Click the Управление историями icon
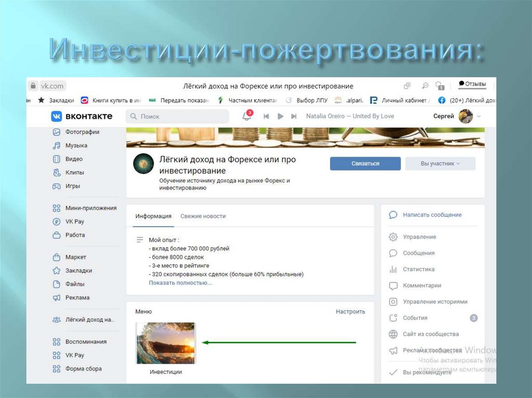The height and width of the screenshot is (398, 532). (x=393, y=301)
